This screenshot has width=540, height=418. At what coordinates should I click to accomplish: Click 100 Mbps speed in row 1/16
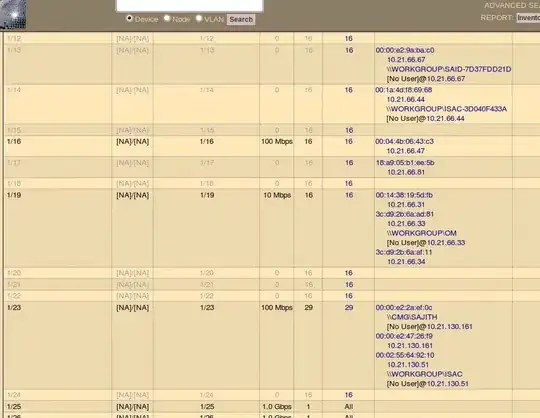tap(277, 142)
